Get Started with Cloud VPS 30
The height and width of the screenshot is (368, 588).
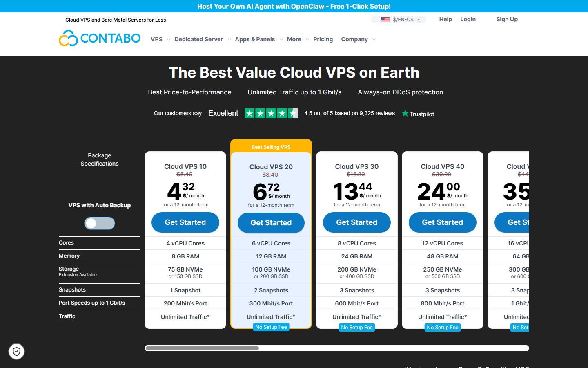357,222
